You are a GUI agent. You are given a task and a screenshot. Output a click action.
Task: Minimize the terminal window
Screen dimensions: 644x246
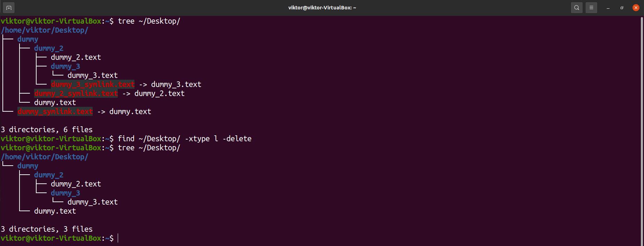click(608, 8)
